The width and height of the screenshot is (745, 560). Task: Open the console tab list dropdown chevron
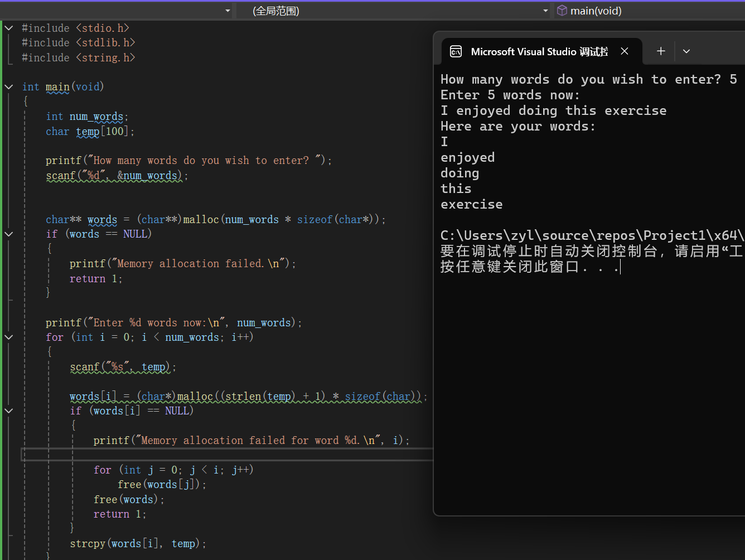[x=686, y=51]
